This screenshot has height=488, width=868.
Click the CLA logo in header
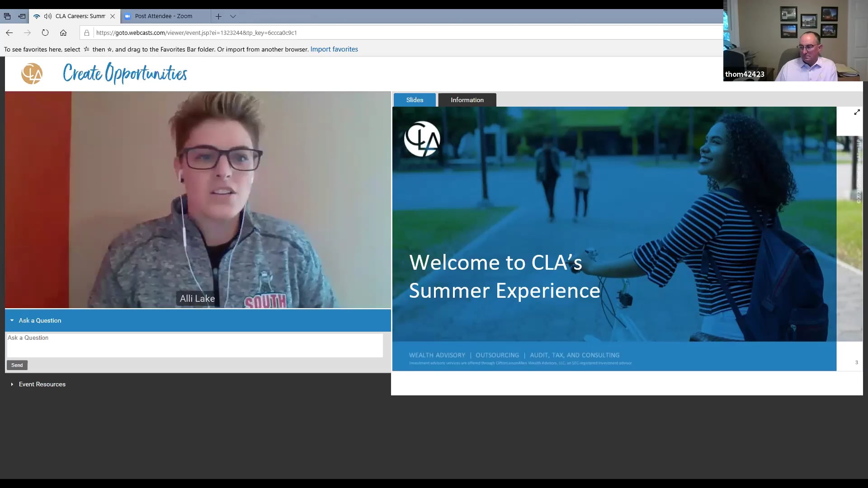coord(32,74)
